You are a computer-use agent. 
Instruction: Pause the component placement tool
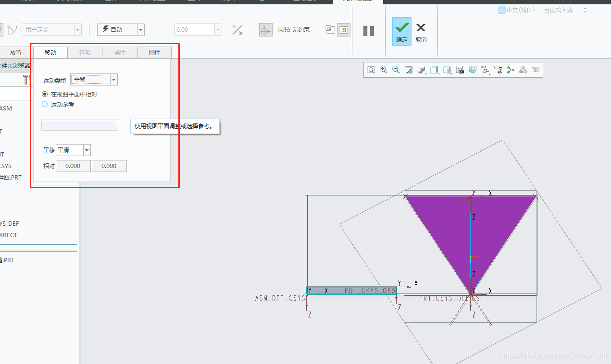click(x=369, y=31)
